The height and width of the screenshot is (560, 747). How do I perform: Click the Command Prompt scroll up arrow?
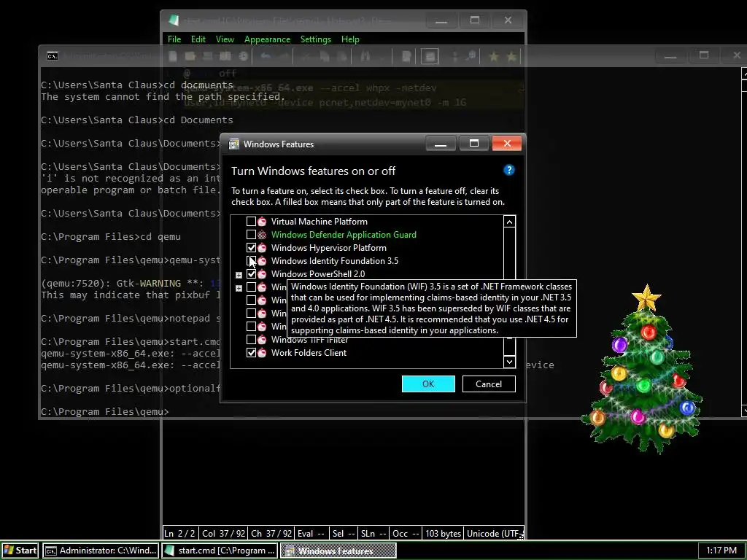click(x=745, y=74)
